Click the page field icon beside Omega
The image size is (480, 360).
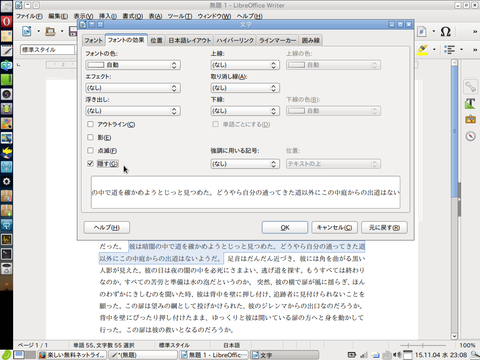(422, 32)
